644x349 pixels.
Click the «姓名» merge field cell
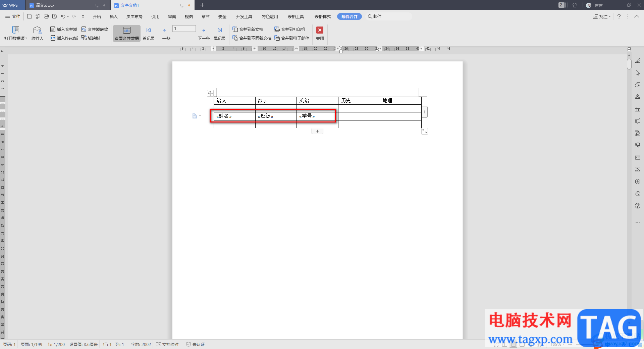pos(234,116)
